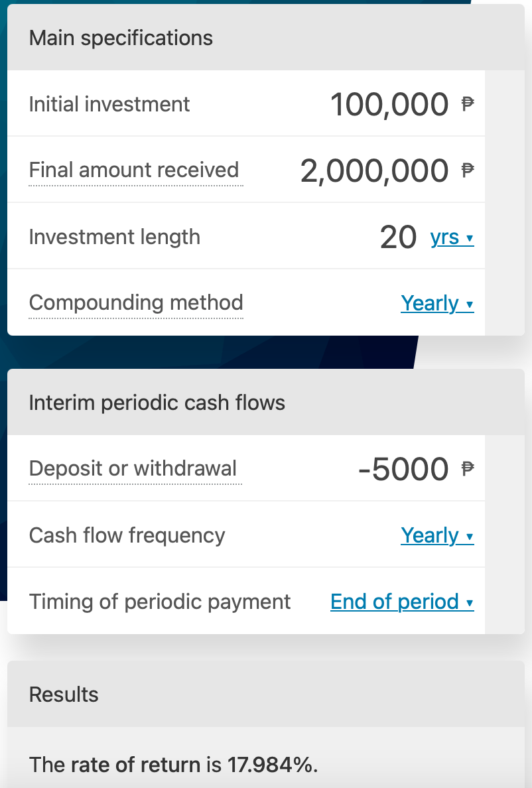Open the yrs unit dropdown
The width and height of the screenshot is (532, 788).
[x=452, y=237]
